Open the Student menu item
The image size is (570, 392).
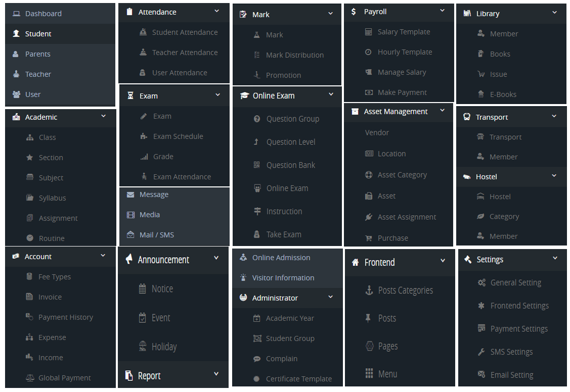(x=38, y=34)
